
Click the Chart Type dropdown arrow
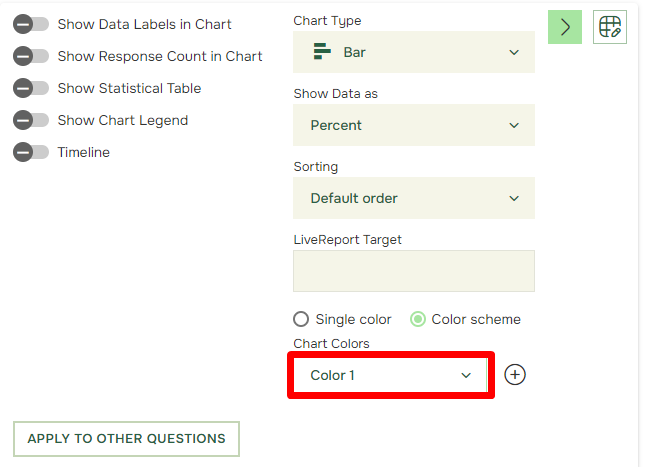514,52
